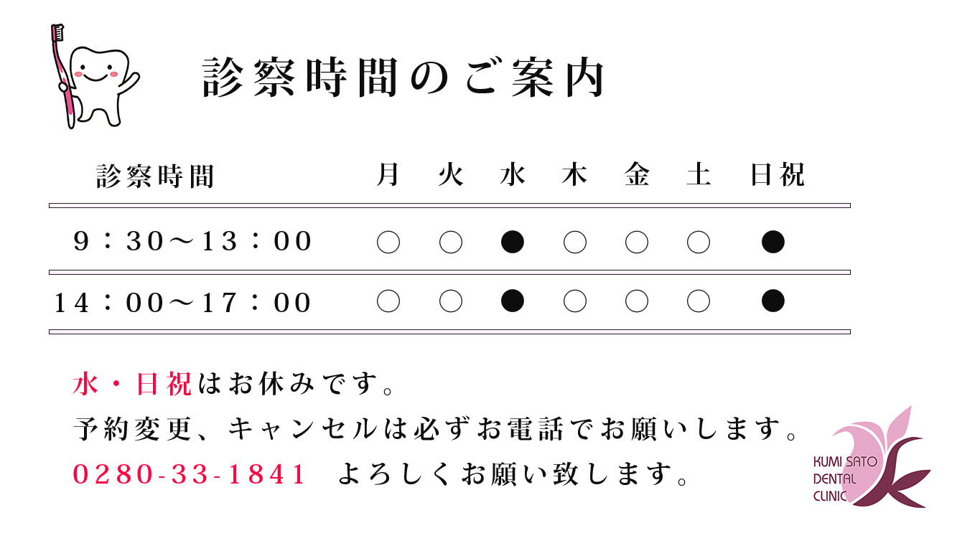Click the red 水・日祝 holiday text
The width and height of the screenshot is (980, 551).
133,385
